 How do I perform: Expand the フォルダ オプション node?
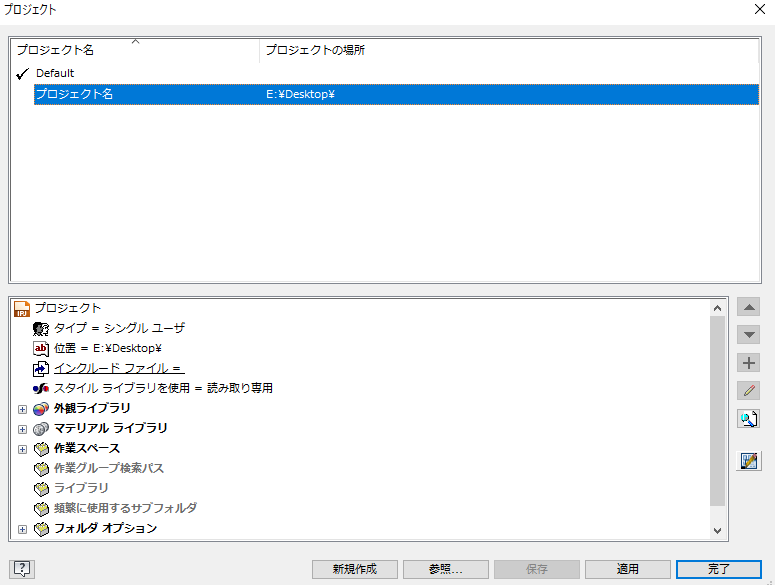[22, 529]
